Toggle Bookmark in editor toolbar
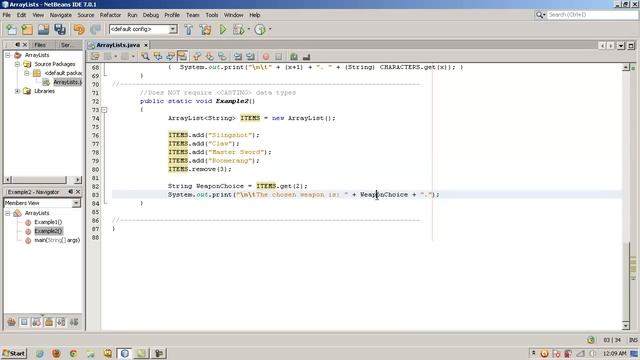The height and width of the screenshot is (360, 640). click(x=222, y=56)
